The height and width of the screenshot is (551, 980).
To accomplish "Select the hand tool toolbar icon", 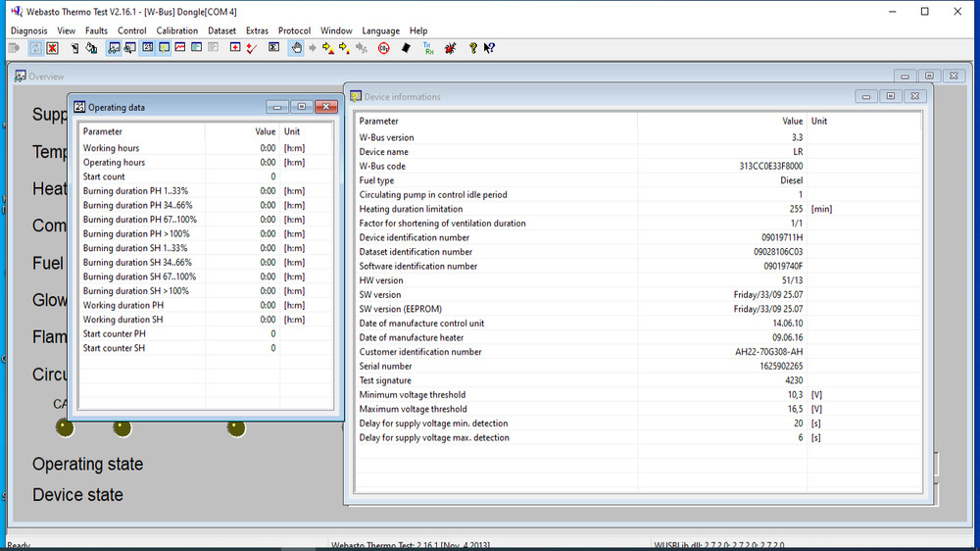I will click(x=296, y=48).
